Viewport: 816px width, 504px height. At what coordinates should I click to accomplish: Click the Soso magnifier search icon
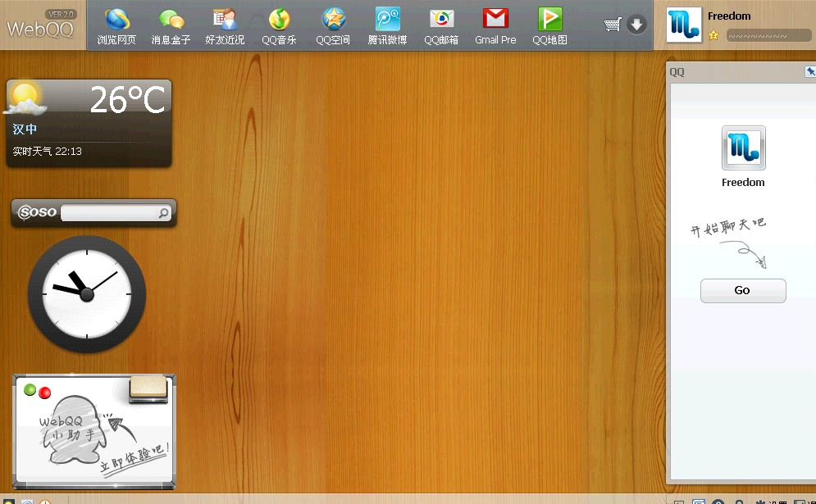163,213
